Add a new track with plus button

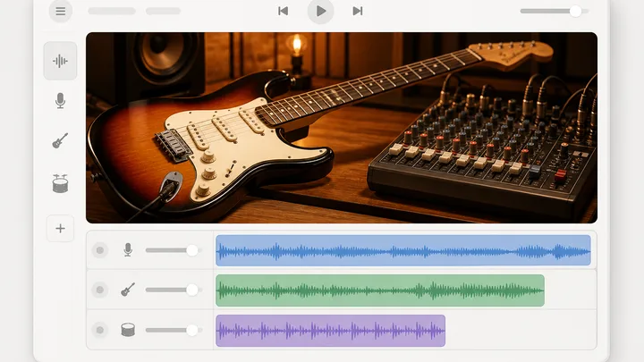coord(61,228)
